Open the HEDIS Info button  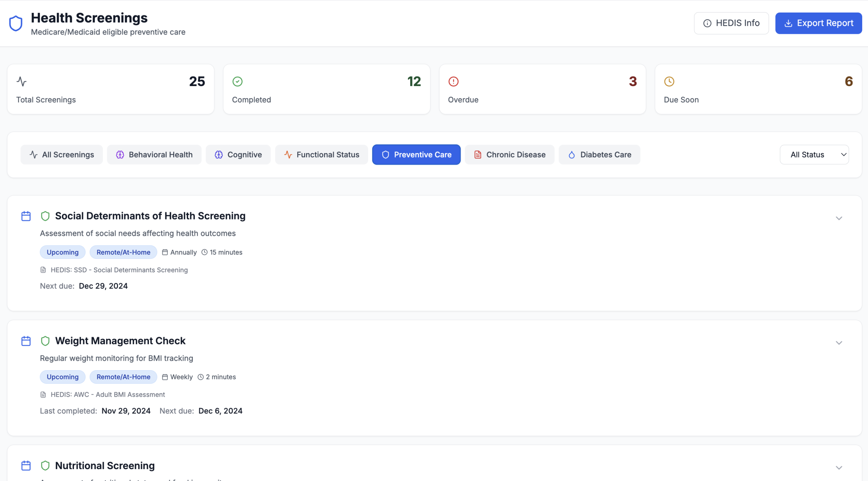[x=731, y=23]
